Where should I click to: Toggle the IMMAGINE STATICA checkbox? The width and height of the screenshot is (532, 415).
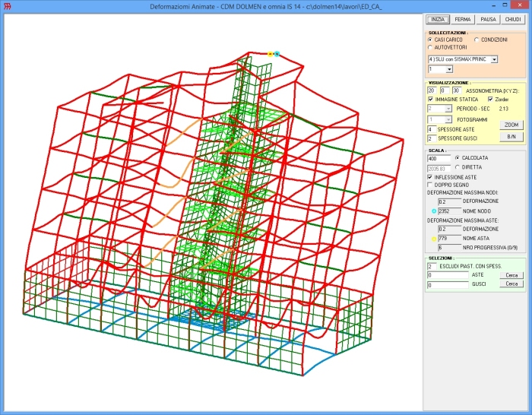431,99
